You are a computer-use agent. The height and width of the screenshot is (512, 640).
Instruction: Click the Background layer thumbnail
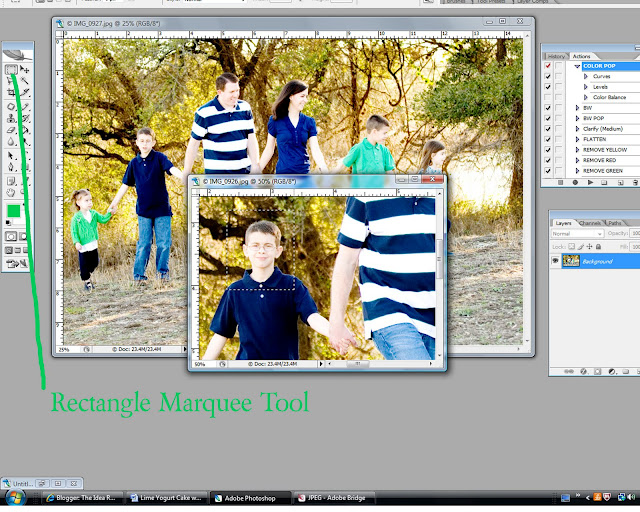point(571,260)
